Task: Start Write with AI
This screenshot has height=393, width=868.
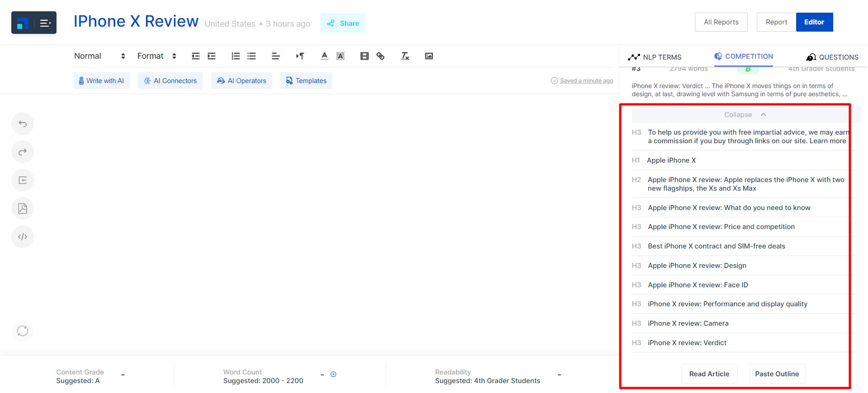Action: 102,81
